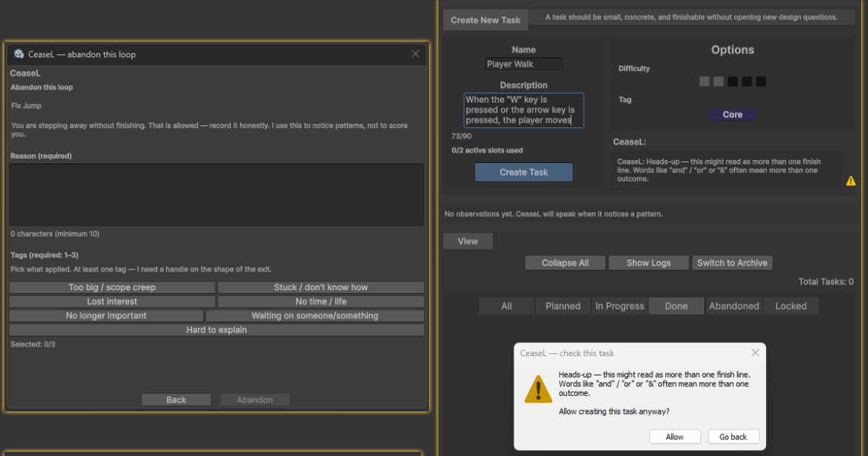Screen dimensions: 868x456
Task: Click into the task Description text box
Action: click(524, 110)
